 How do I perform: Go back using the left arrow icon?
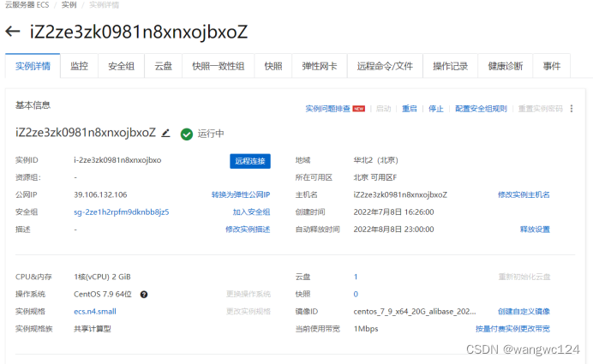click(13, 32)
